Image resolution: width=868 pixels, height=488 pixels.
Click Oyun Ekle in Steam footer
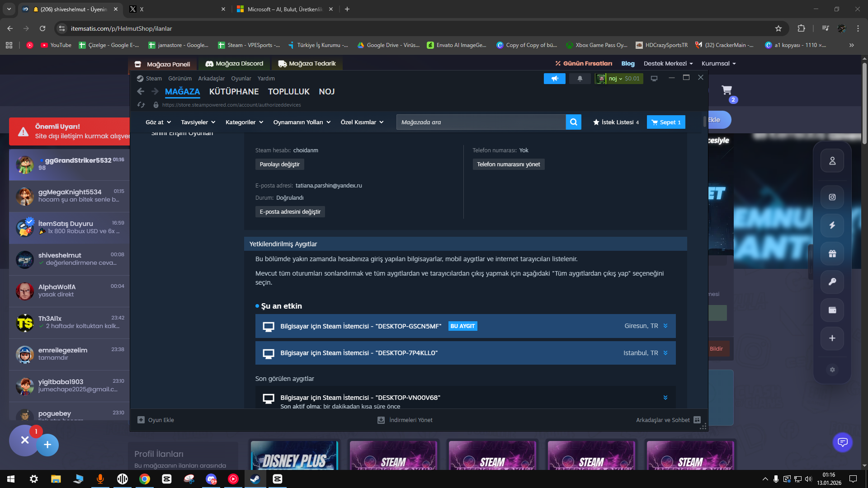(156, 420)
